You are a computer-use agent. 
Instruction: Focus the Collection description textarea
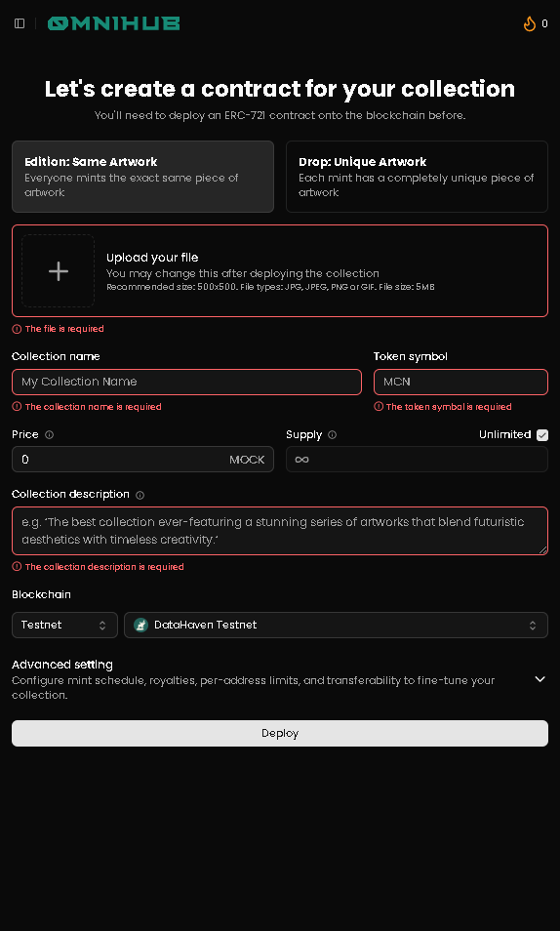[x=280, y=531]
